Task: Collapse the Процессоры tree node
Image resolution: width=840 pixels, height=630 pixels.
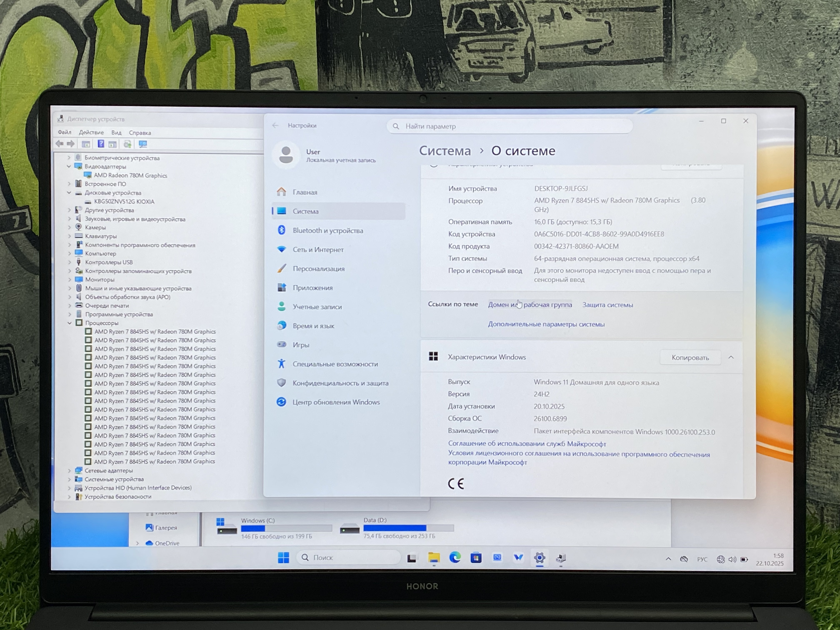Action: tap(70, 323)
